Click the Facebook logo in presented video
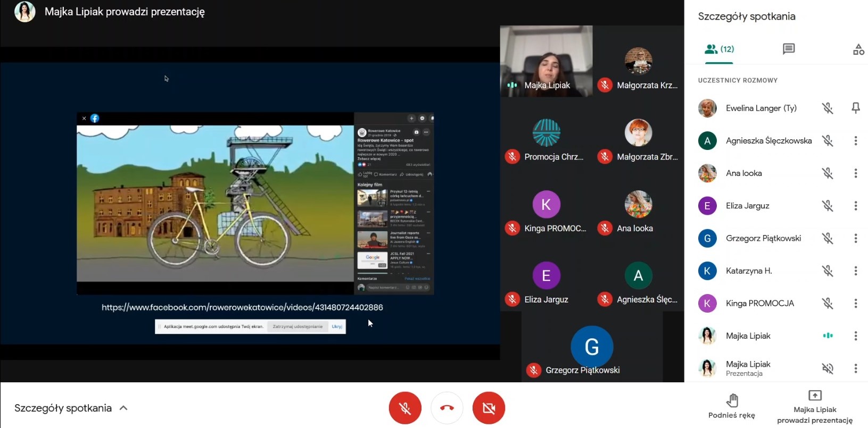 [x=95, y=118]
